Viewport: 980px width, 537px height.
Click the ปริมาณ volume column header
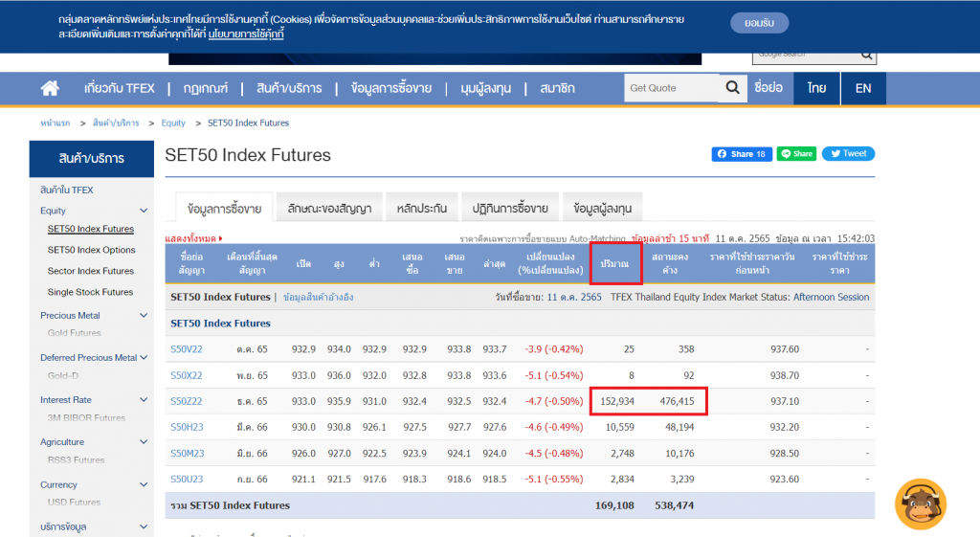(x=615, y=264)
